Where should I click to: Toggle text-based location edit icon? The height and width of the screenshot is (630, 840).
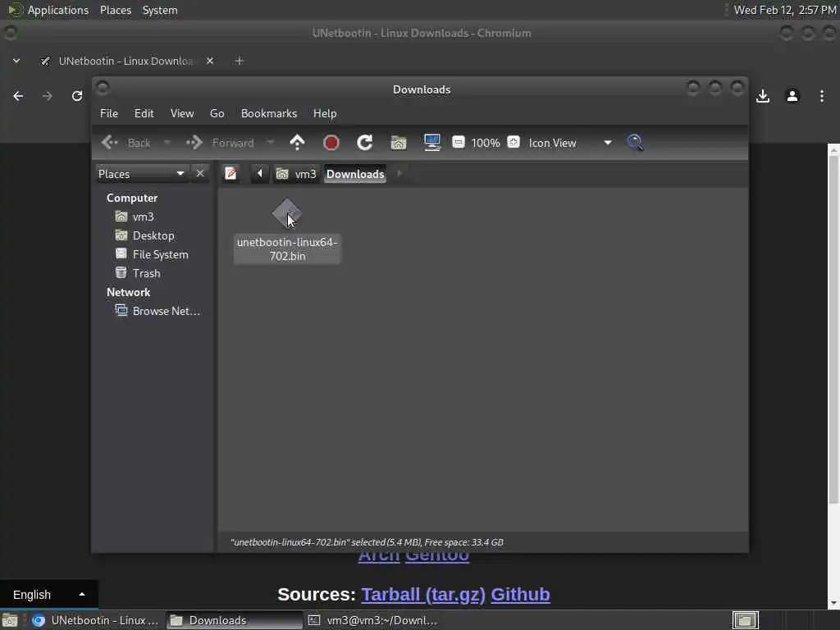pos(231,174)
